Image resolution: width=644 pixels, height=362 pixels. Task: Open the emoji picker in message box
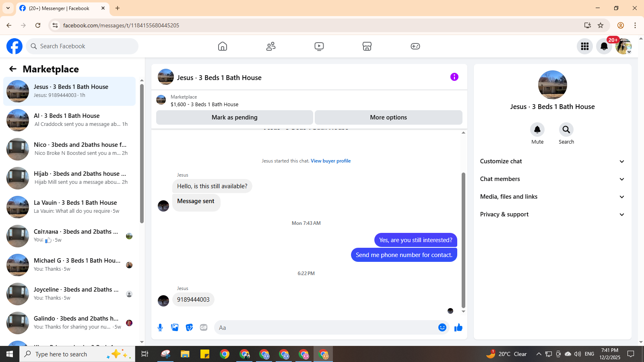[442, 327]
